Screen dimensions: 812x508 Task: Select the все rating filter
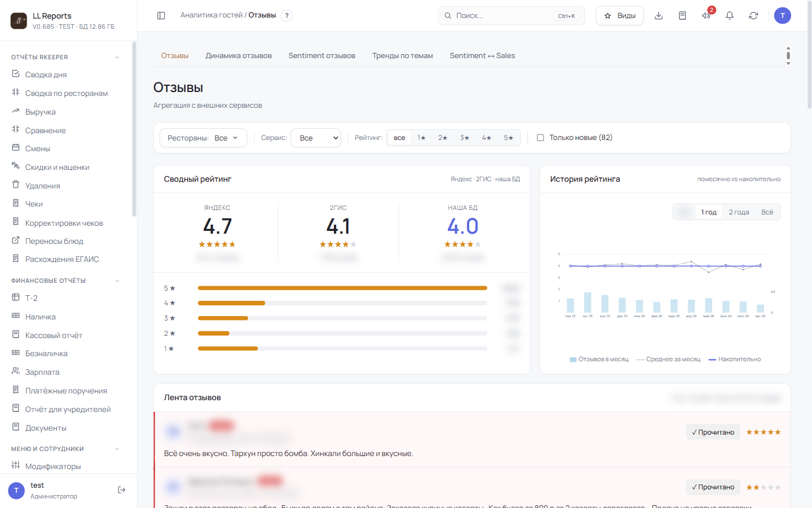tap(399, 138)
